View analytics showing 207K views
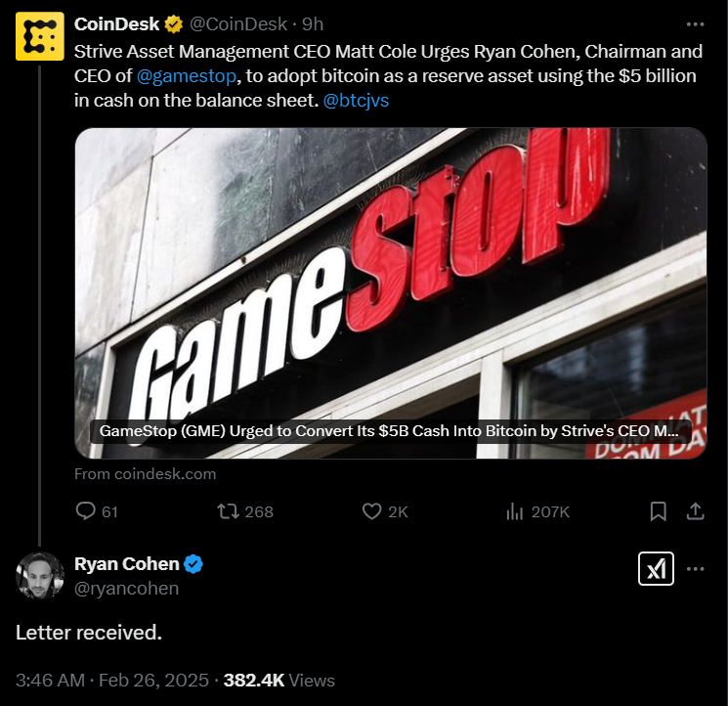Viewport: 728px width, 706px height. pyautogui.click(x=537, y=511)
